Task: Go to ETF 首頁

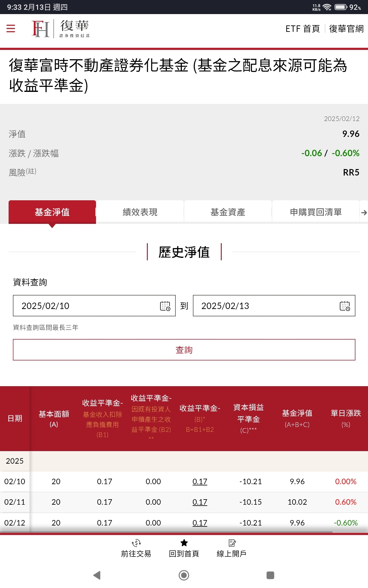Action: coord(302,29)
